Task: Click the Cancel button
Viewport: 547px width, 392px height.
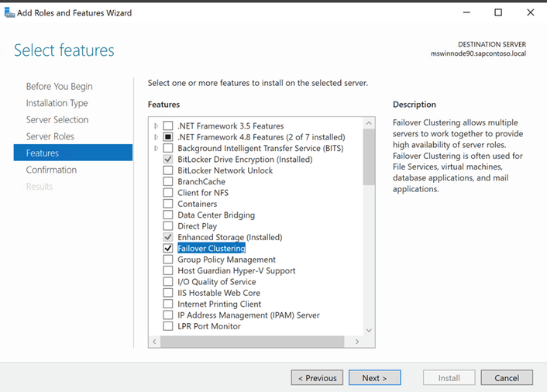Action: (x=507, y=378)
